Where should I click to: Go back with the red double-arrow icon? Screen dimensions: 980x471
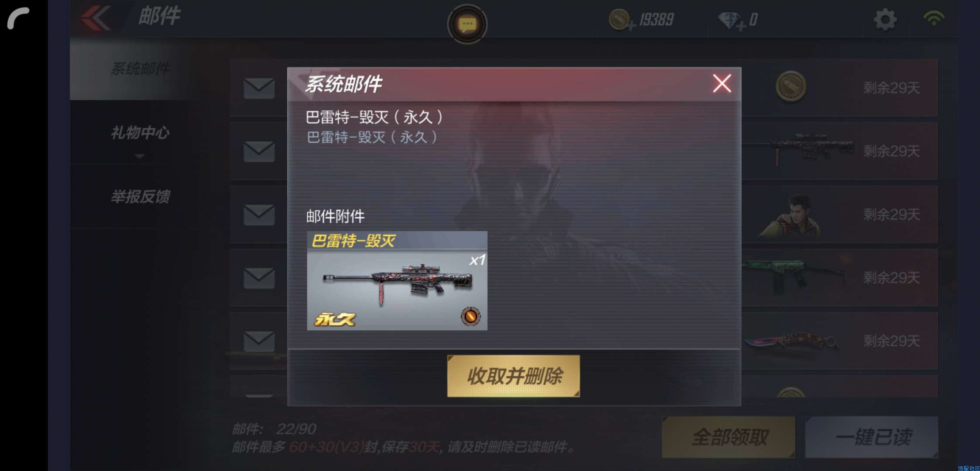coord(95,18)
